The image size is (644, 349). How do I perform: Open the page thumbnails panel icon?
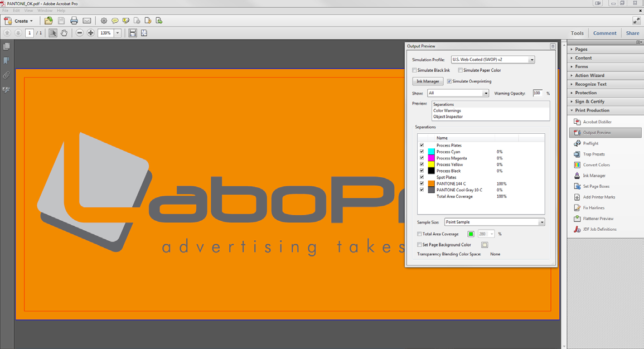[x=7, y=46]
